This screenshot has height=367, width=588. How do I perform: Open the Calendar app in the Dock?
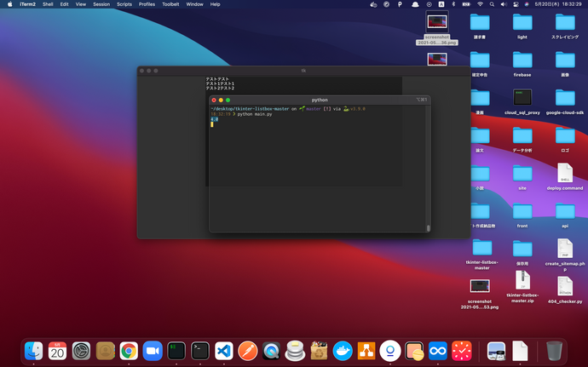pos(57,352)
